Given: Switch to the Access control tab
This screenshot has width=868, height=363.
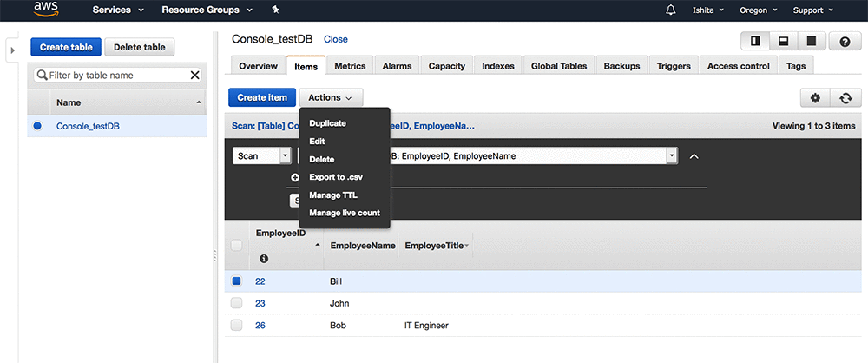Looking at the screenshot, I should pyautogui.click(x=739, y=66).
